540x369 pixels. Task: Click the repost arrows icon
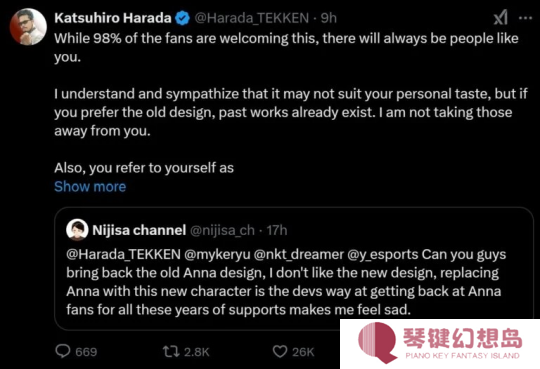[x=171, y=351]
